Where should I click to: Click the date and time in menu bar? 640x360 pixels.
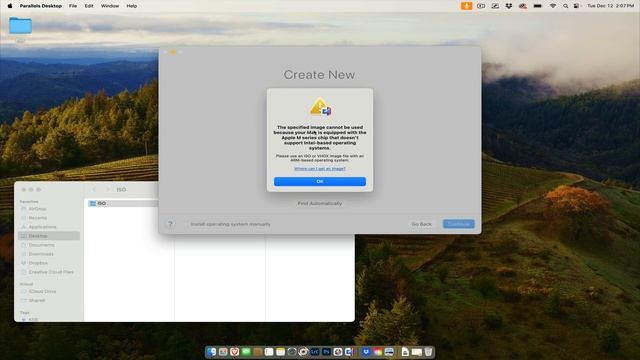[610, 6]
